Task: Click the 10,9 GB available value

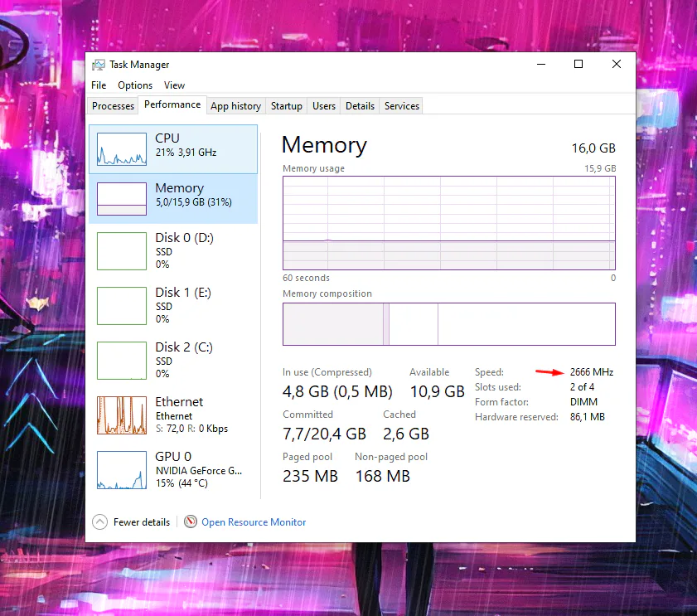Action: pos(437,392)
